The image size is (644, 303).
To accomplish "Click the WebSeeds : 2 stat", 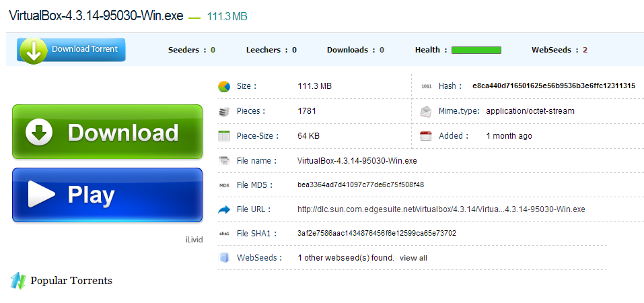I will (x=559, y=50).
